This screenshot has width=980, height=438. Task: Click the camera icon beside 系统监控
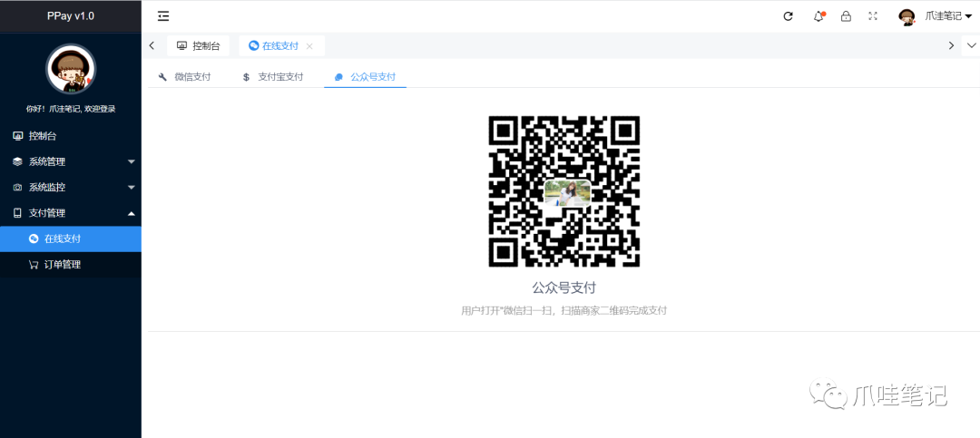click(17, 188)
